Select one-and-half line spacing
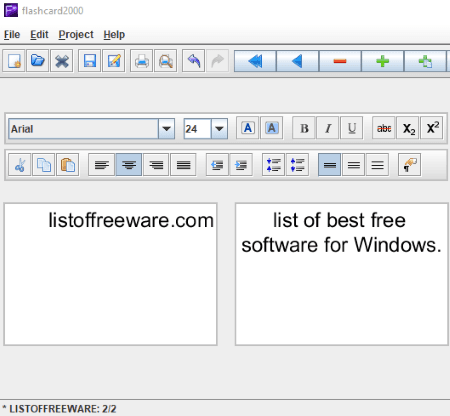This screenshot has width=450, height=416. (x=354, y=165)
